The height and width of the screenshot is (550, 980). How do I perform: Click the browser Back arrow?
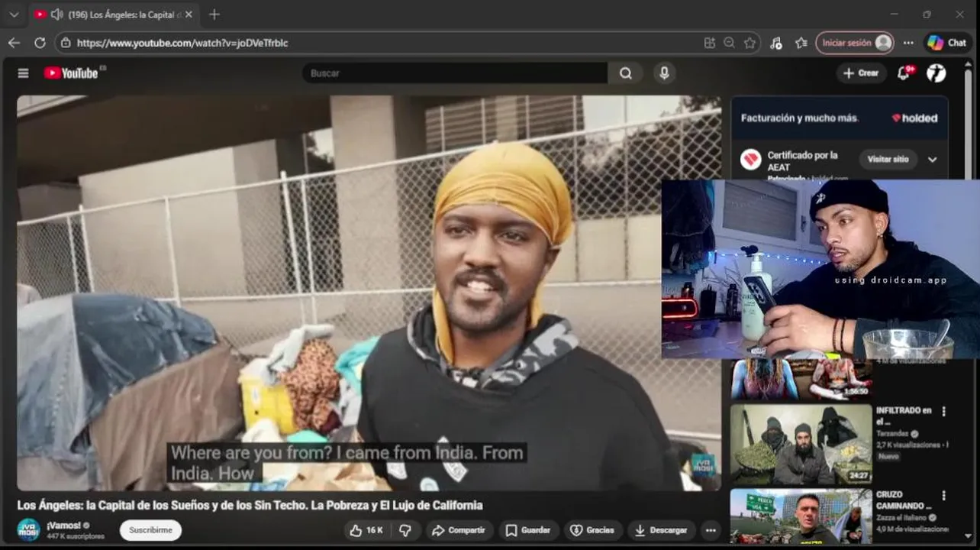(14, 43)
